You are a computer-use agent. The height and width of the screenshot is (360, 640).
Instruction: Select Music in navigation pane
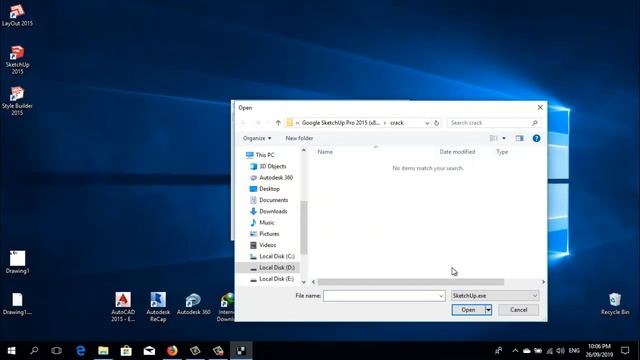[x=267, y=222]
